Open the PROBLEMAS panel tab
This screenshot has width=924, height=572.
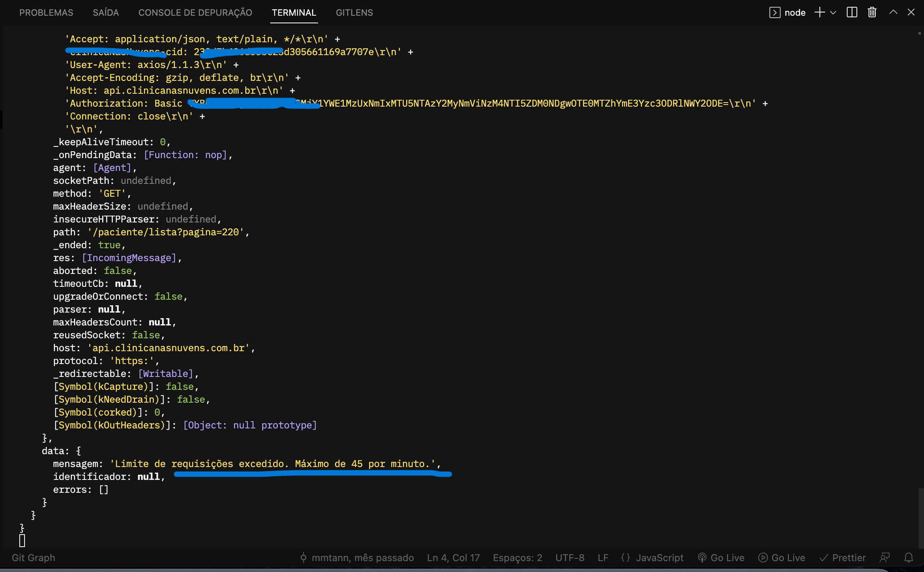46,12
